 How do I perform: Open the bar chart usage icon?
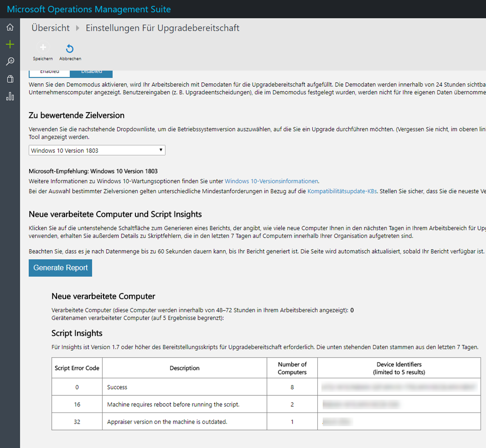10,96
